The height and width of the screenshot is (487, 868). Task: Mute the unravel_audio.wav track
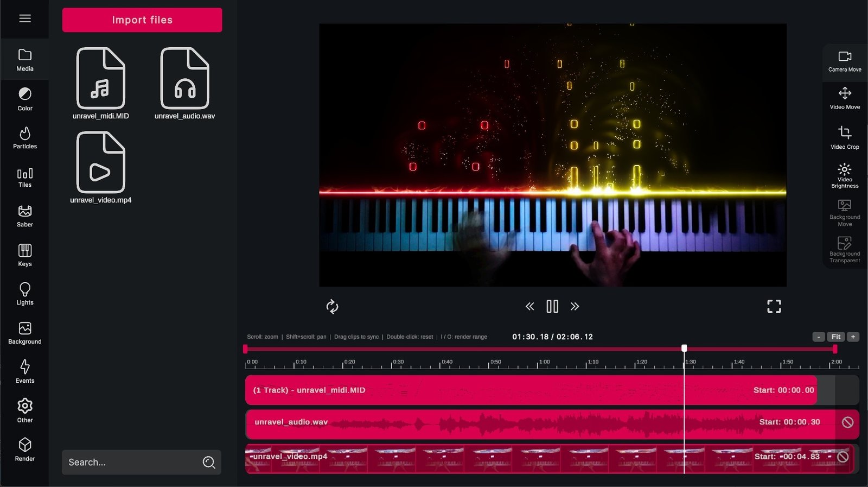[x=847, y=422]
